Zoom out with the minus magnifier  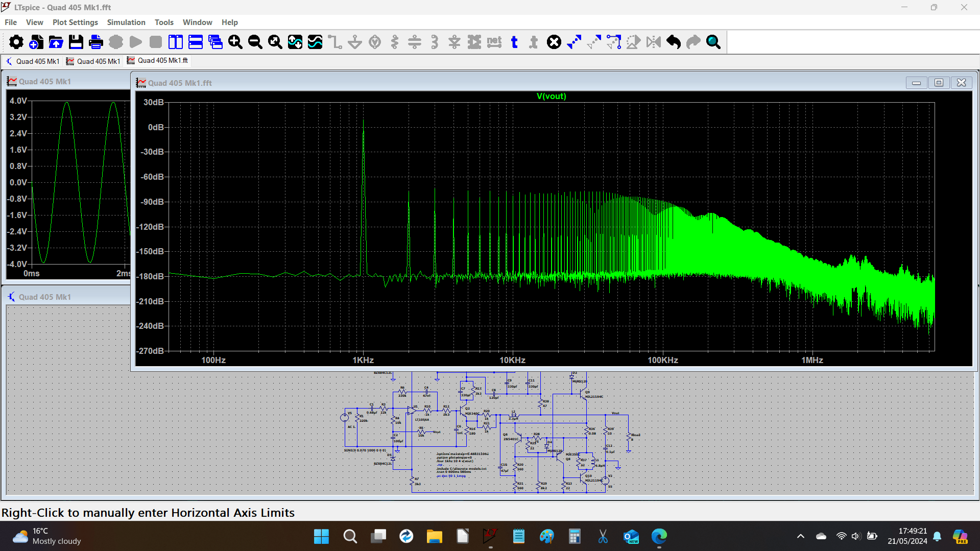255,42
